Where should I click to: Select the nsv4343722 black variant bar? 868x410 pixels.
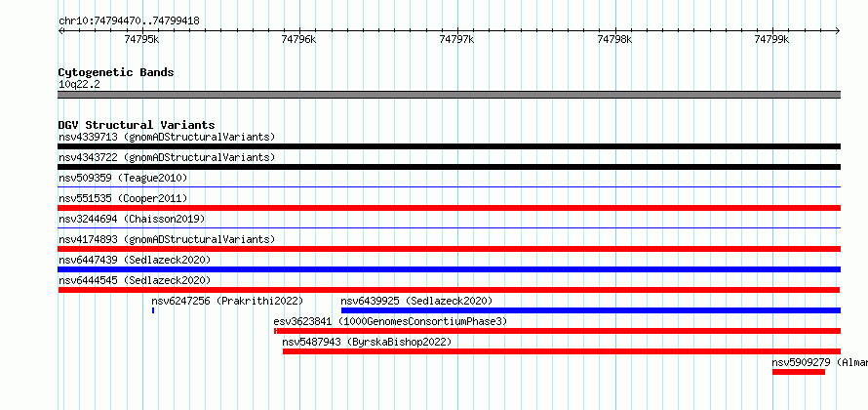(449, 167)
